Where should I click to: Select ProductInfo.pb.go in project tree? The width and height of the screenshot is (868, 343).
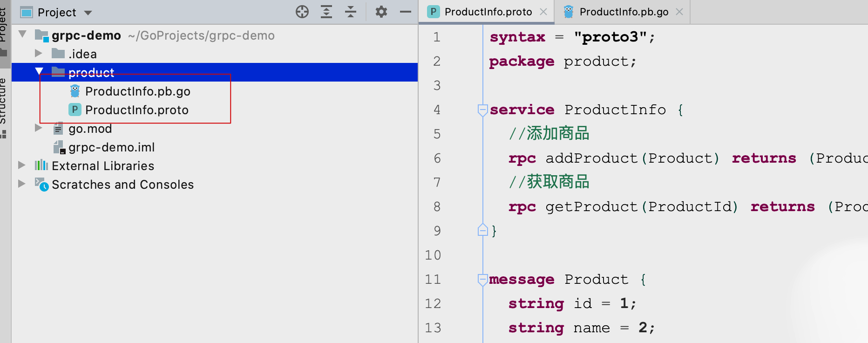137,91
